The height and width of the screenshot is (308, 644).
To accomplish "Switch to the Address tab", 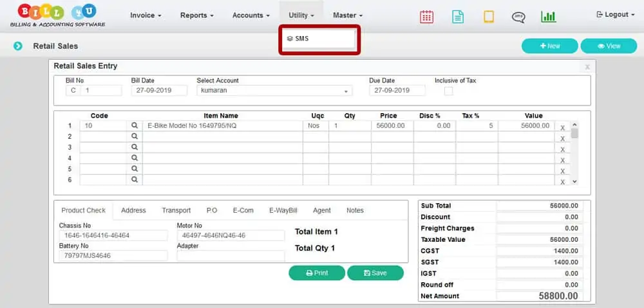I will (x=133, y=210).
